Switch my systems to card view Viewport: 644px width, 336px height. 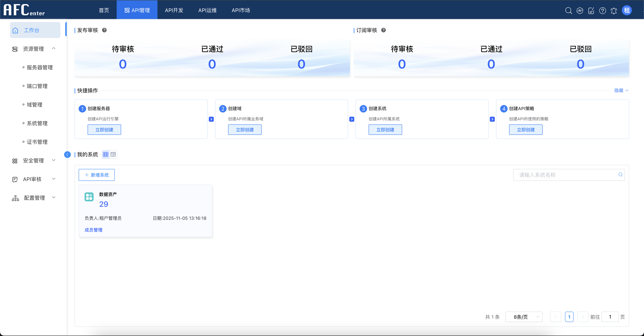[x=106, y=154]
